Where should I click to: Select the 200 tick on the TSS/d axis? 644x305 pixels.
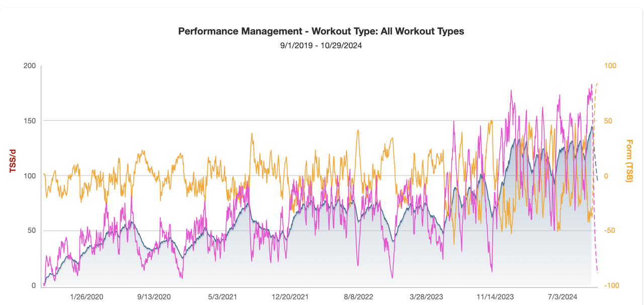(x=31, y=66)
